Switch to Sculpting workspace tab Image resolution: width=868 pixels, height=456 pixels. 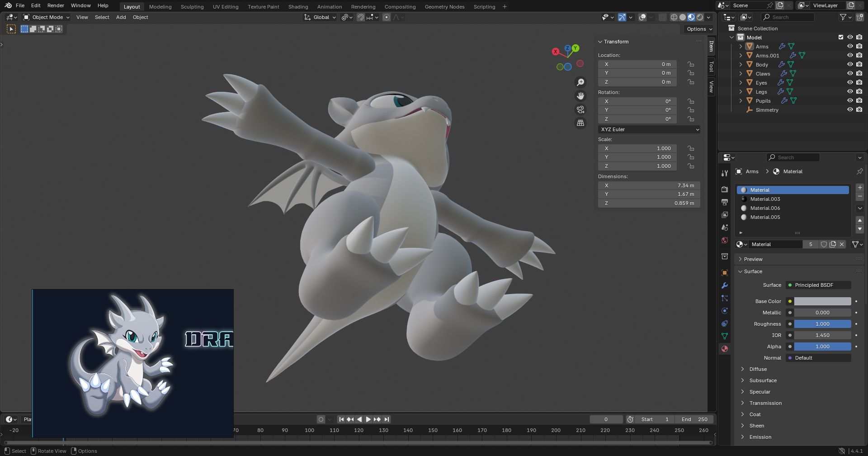pyautogui.click(x=192, y=7)
